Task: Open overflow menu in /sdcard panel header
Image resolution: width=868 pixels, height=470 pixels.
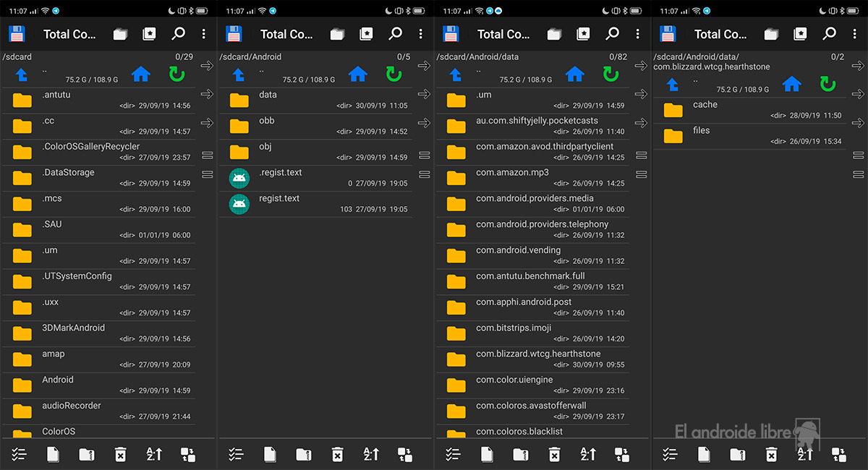Action: [x=204, y=34]
